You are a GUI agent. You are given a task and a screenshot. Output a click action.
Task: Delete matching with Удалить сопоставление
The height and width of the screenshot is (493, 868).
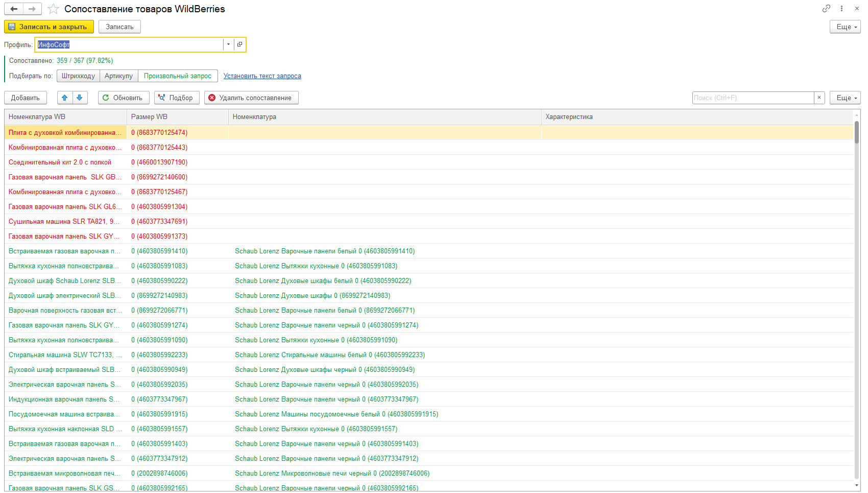pyautogui.click(x=251, y=98)
